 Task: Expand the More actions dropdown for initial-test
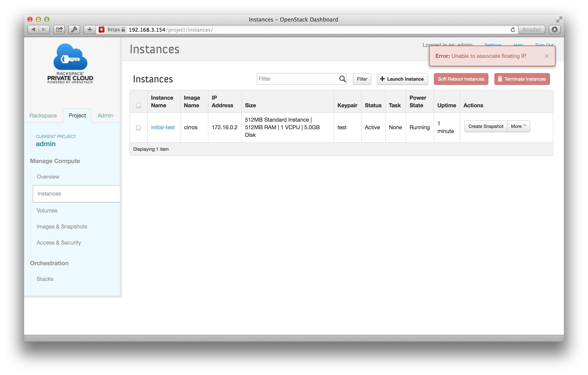coord(519,126)
